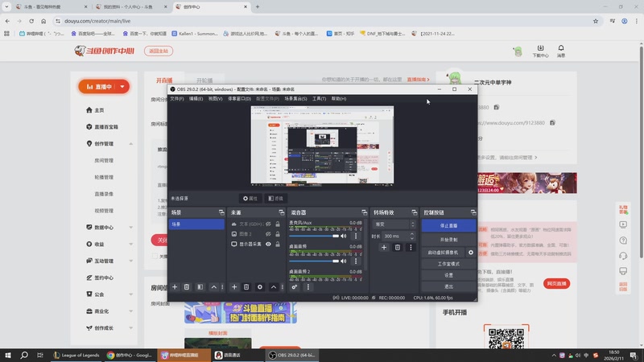Open the OBS 工具(T) menu
Image resolution: width=644 pixels, height=362 pixels.
click(x=319, y=98)
